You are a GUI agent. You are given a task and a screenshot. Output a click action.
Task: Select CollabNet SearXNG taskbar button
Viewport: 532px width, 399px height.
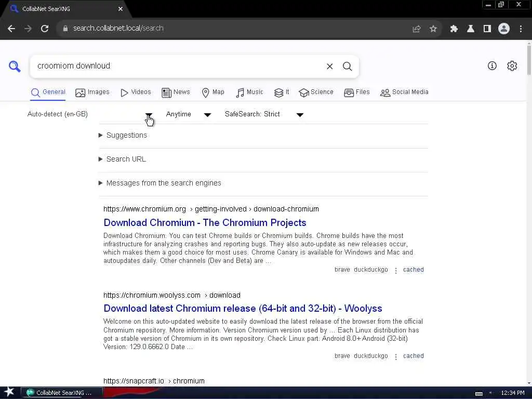pyautogui.click(x=62, y=393)
